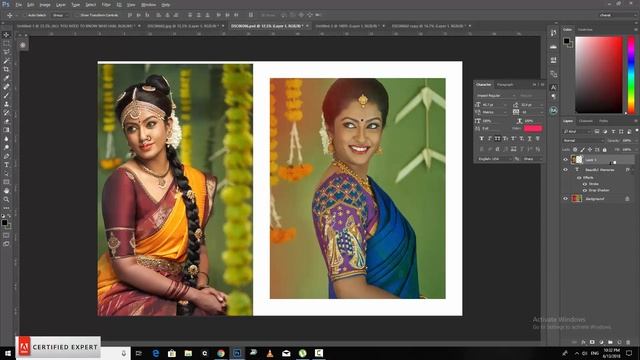Open the File menu
The height and width of the screenshot is (360, 640).
coord(19,5)
